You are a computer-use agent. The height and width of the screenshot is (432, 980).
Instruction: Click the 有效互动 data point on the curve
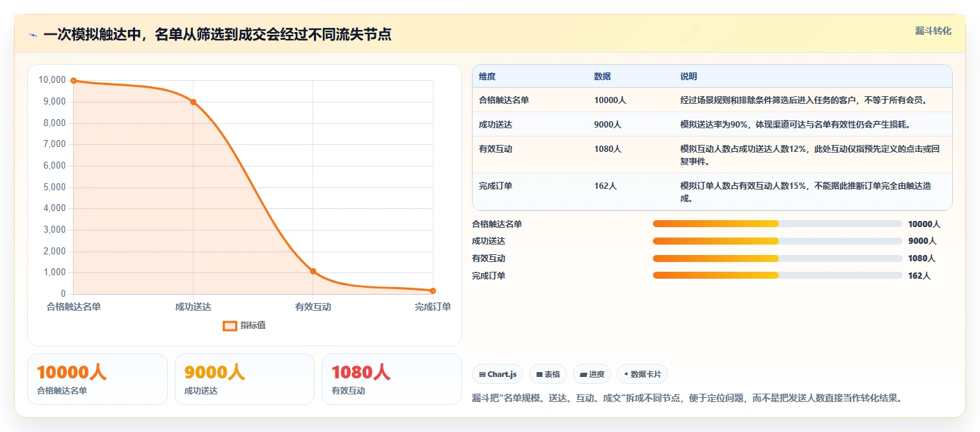coord(313,271)
